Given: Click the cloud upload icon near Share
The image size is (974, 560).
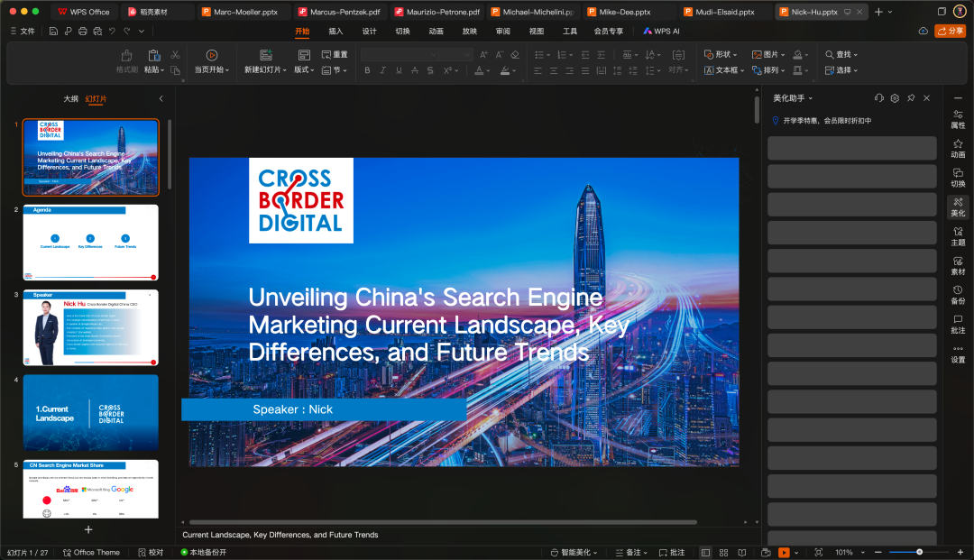Looking at the screenshot, I should tap(923, 31).
